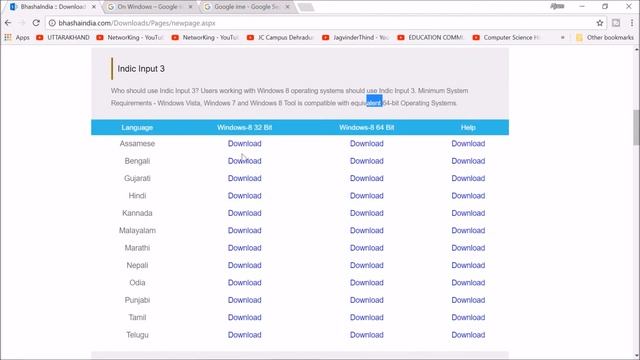Screen dimensions: 640x360
Task: Download the Bengali Help file
Action: pos(468,161)
